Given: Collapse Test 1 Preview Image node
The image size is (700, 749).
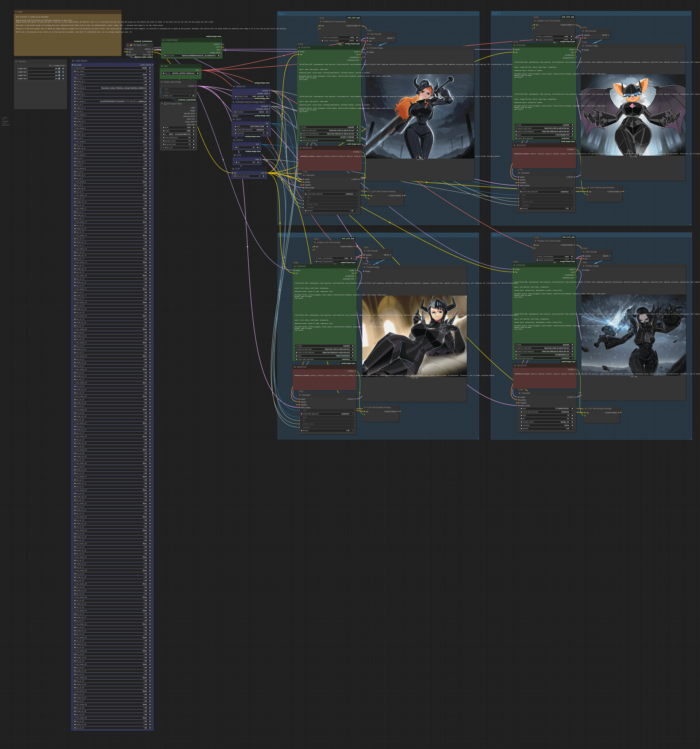Looking at the screenshot, I should [368, 48].
